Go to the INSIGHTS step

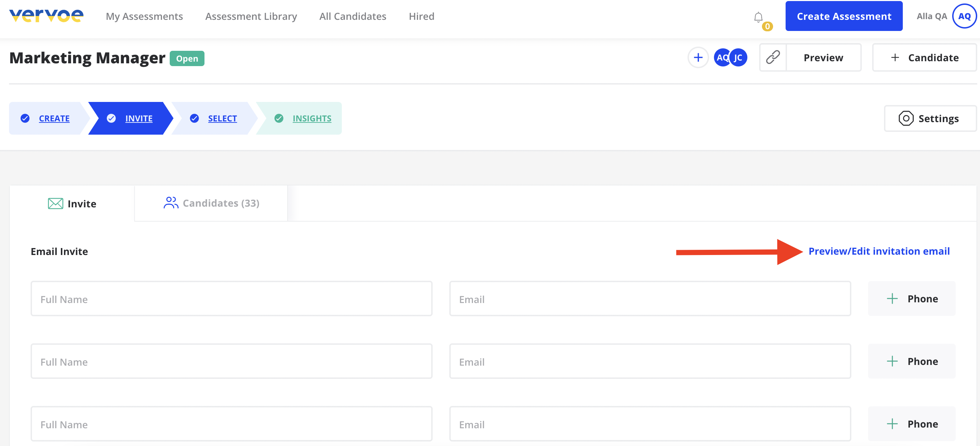coord(299,118)
